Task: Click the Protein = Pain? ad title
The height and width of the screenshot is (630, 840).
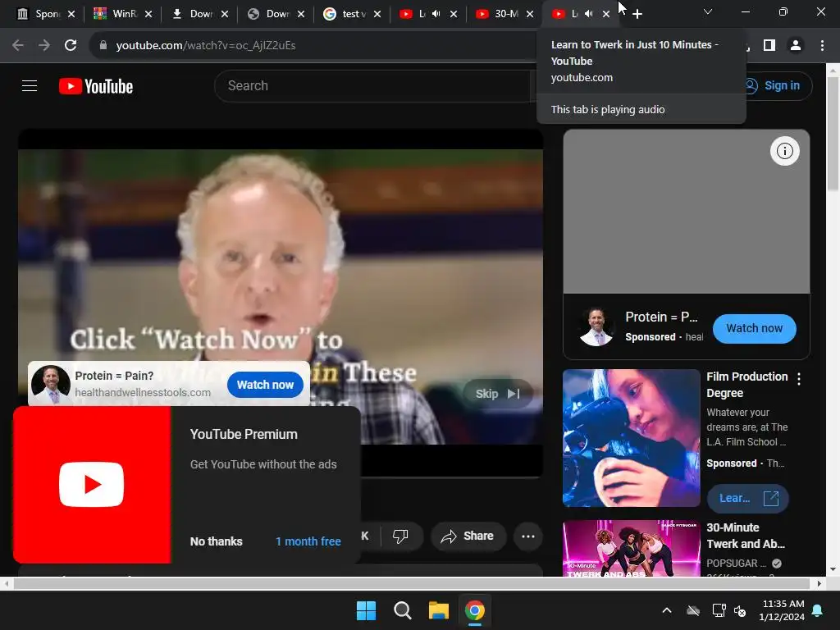Action: (114, 376)
